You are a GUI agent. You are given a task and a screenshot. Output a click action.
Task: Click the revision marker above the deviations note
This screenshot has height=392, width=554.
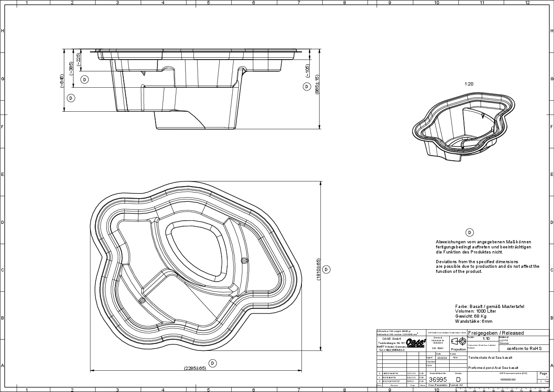470,232
